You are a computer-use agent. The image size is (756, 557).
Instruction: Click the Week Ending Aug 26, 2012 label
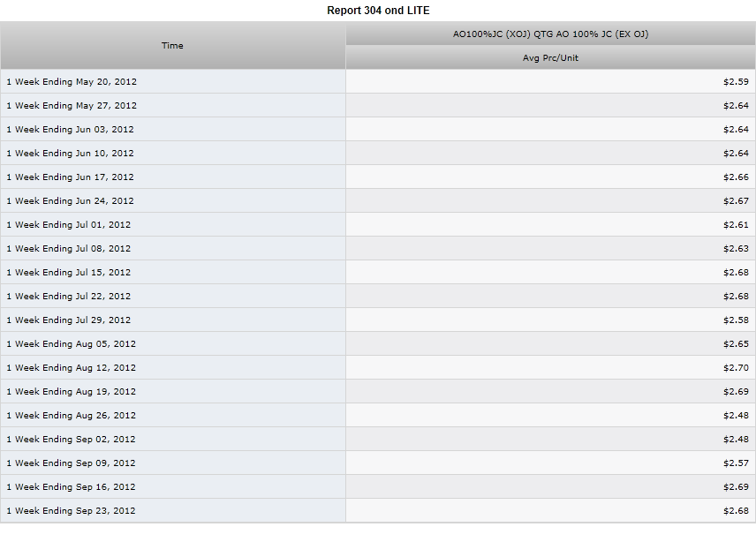(72, 416)
